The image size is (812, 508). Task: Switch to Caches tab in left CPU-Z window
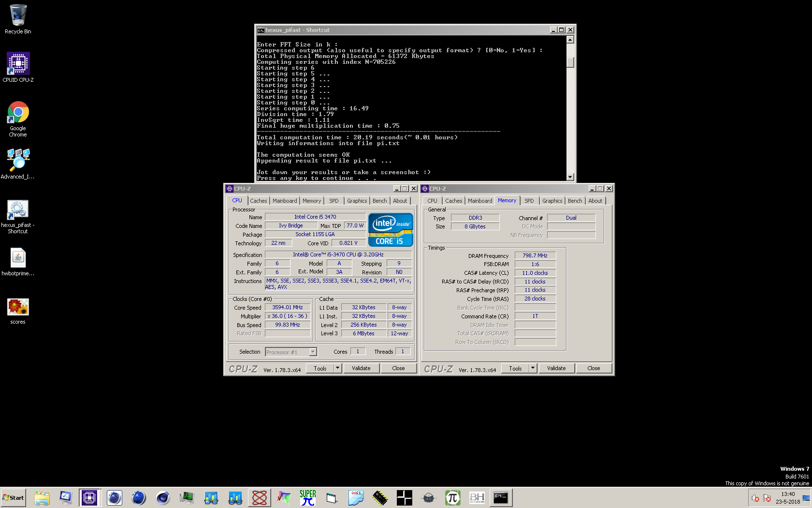(x=259, y=201)
